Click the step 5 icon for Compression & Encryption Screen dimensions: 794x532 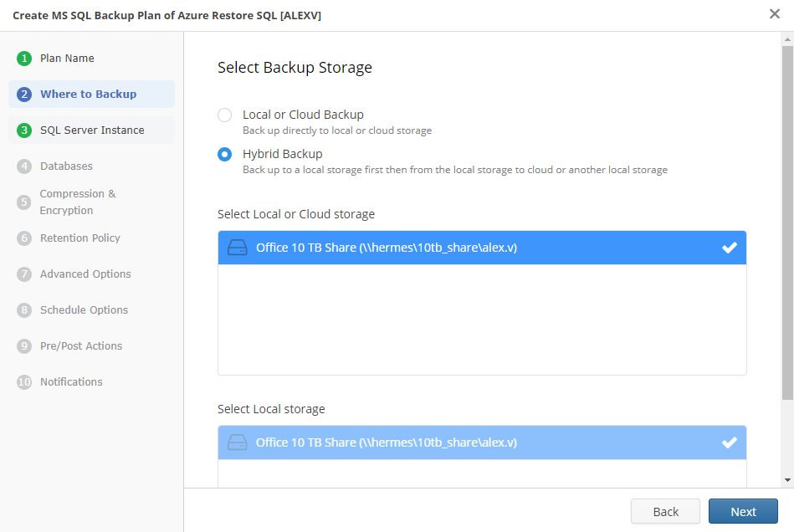[x=23, y=202]
